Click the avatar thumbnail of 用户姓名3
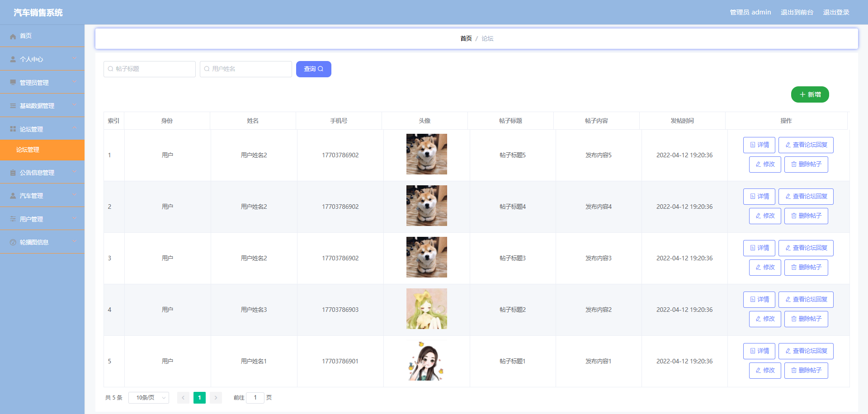The height and width of the screenshot is (414, 868). coord(426,309)
